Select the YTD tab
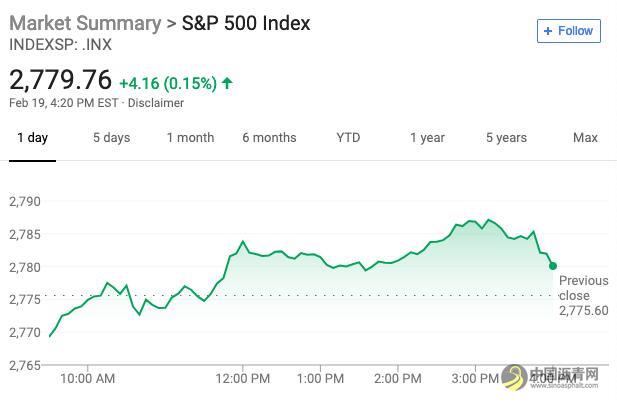The image size is (617, 408). [348, 138]
